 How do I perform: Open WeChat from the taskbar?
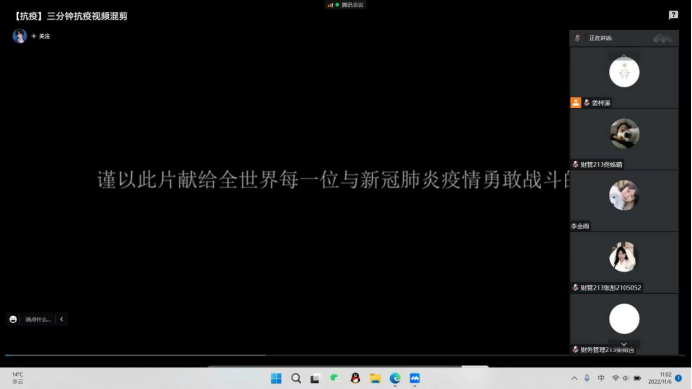pos(335,378)
